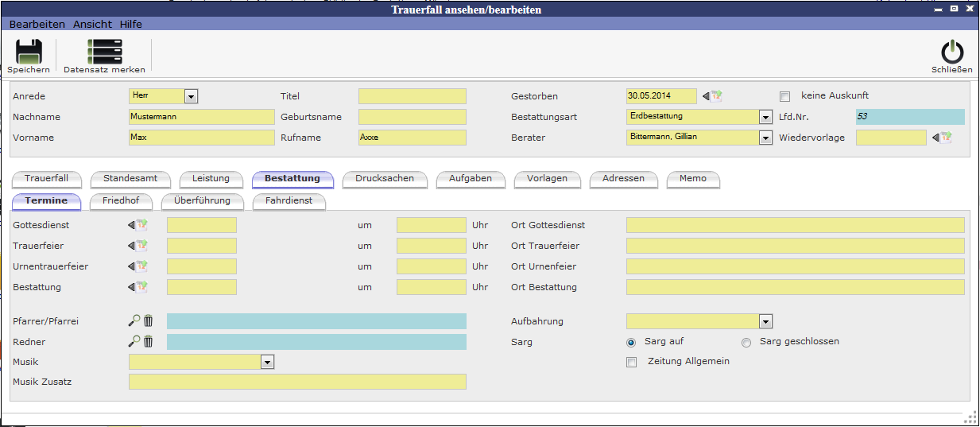Expand the Musik dropdown
The width and height of the screenshot is (980, 427).
tap(268, 363)
